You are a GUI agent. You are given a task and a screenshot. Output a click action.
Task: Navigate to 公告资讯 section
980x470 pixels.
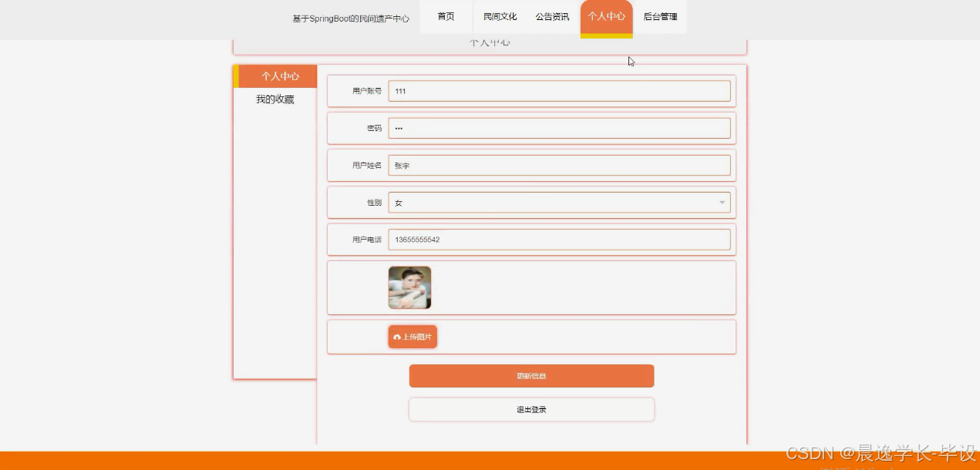point(551,16)
